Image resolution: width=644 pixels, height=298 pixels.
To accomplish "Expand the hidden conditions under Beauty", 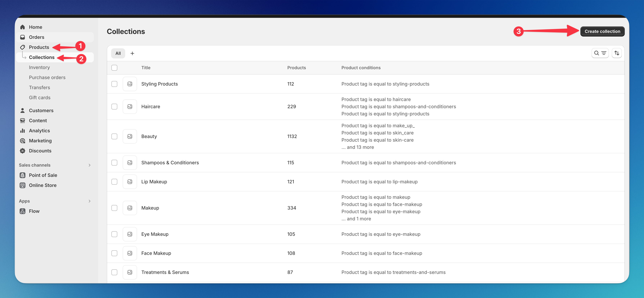I will [357, 147].
